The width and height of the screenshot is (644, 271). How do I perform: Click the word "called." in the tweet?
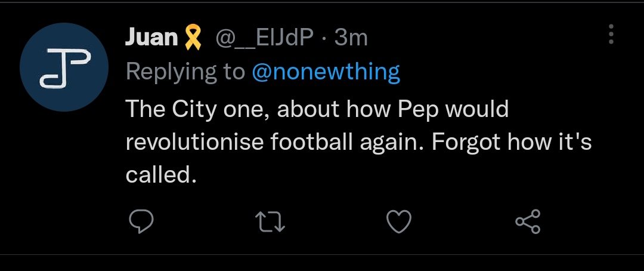[x=160, y=175]
